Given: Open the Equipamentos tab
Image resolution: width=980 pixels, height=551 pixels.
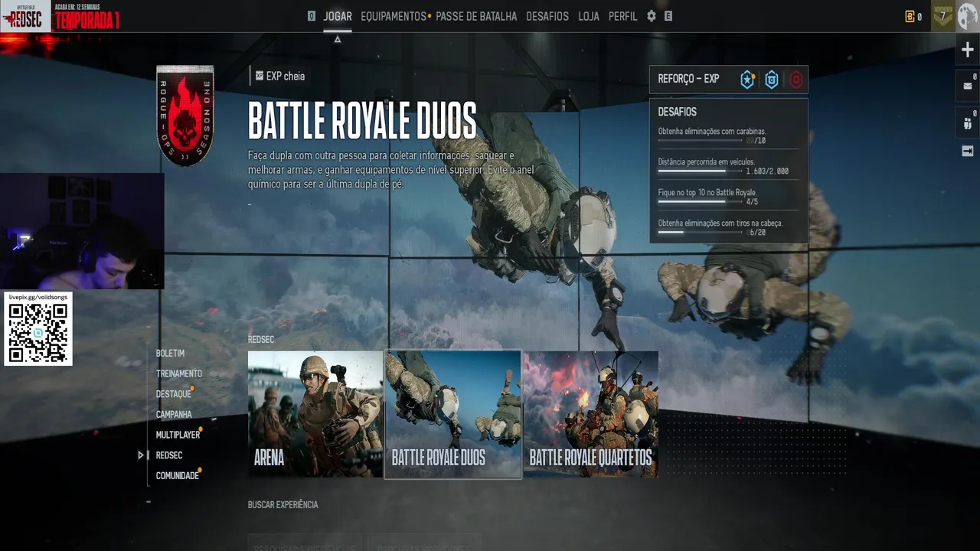Looking at the screenshot, I should tap(394, 16).
